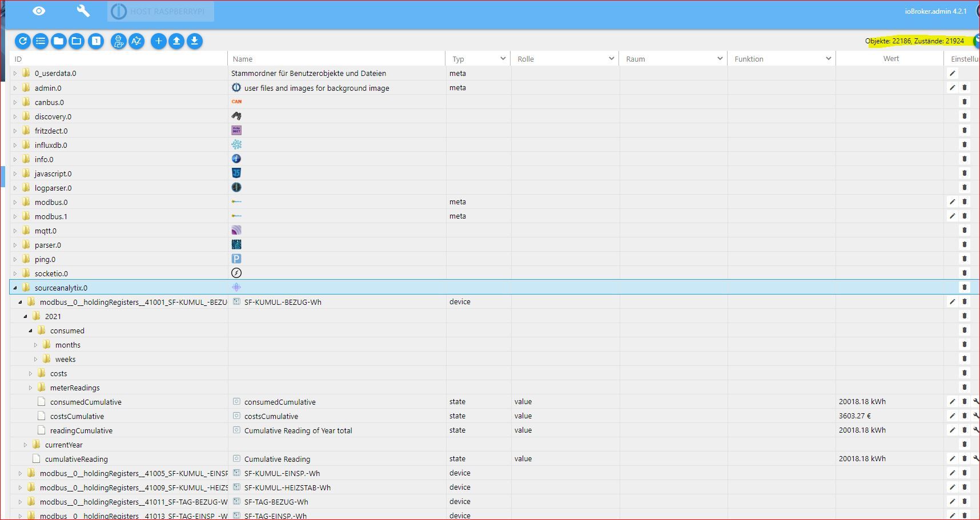Click the wrench edit icon in top bar
980x520 pixels.
click(83, 11)
